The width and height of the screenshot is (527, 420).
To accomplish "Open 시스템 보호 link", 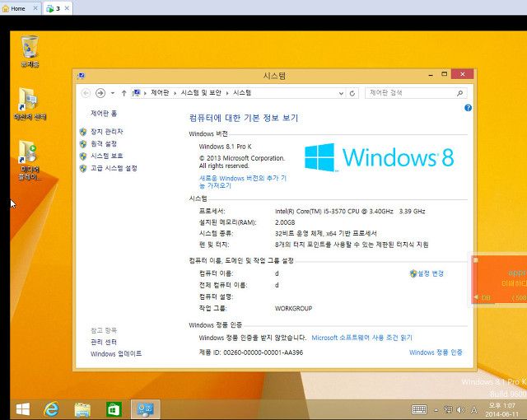I will pyautogui.click(x=107, y=156).
